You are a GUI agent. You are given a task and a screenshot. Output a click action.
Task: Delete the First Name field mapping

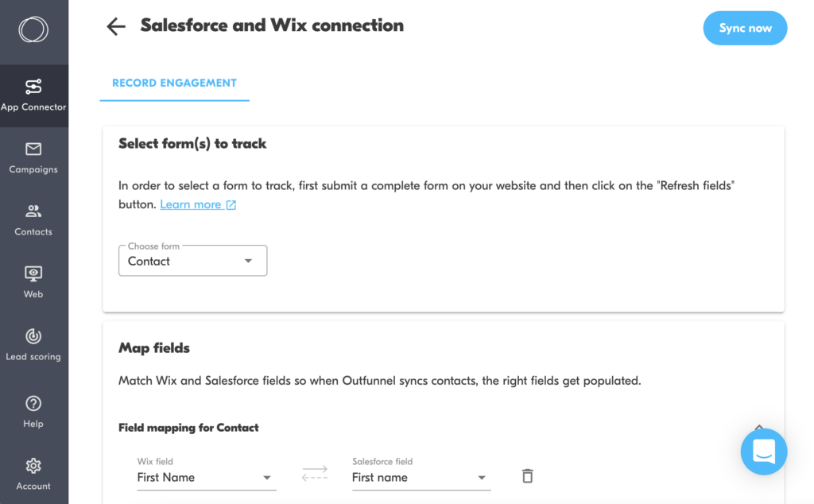pos(527,475)
